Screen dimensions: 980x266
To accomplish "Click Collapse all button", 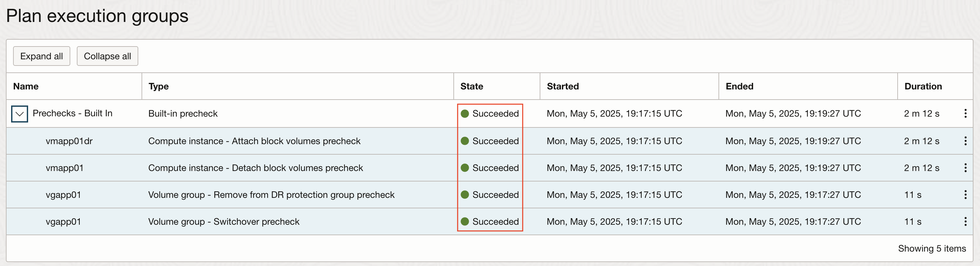I will pyautogui.click(x=107, y=56).
